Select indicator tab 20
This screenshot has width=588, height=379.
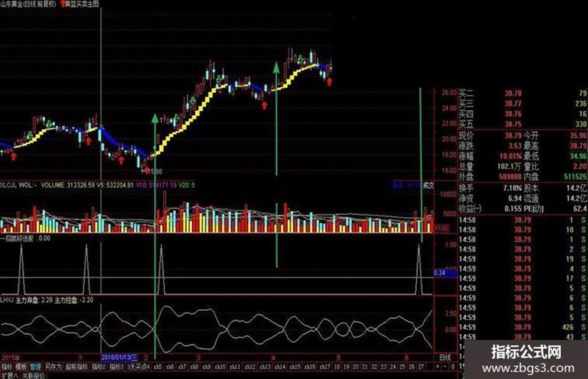355,367
